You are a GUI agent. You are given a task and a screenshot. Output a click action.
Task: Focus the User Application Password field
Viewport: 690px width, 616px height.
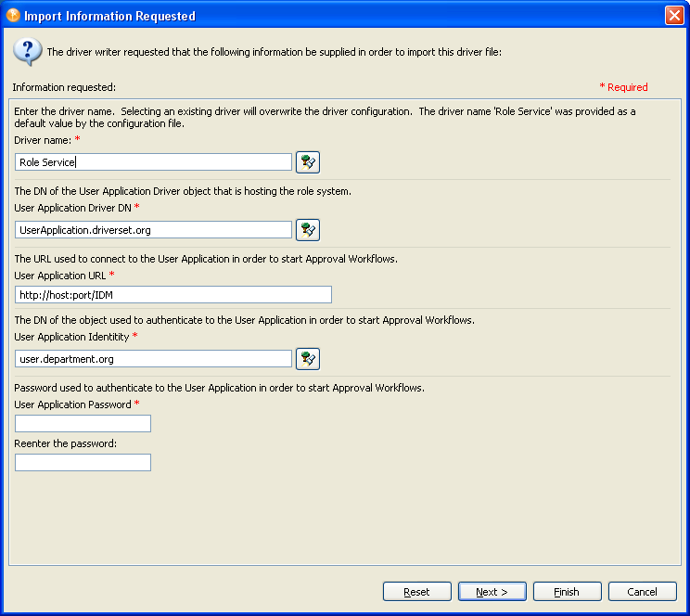(x=83, y=424)
